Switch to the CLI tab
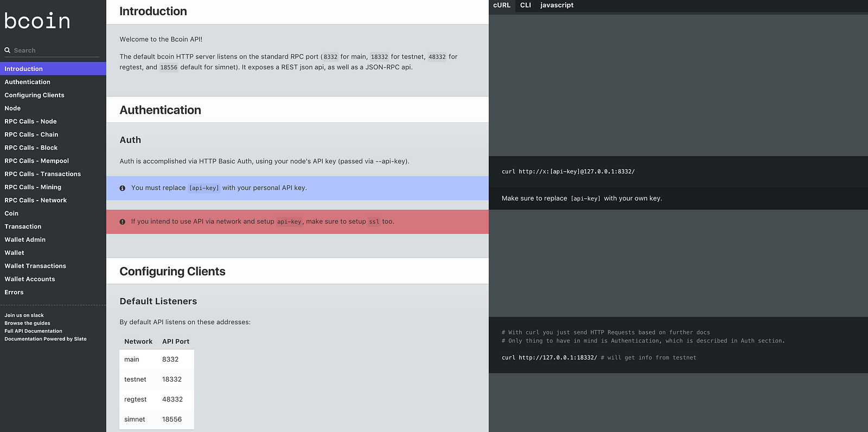Viewport: 868px width, 432px height. tap(526, 5)
